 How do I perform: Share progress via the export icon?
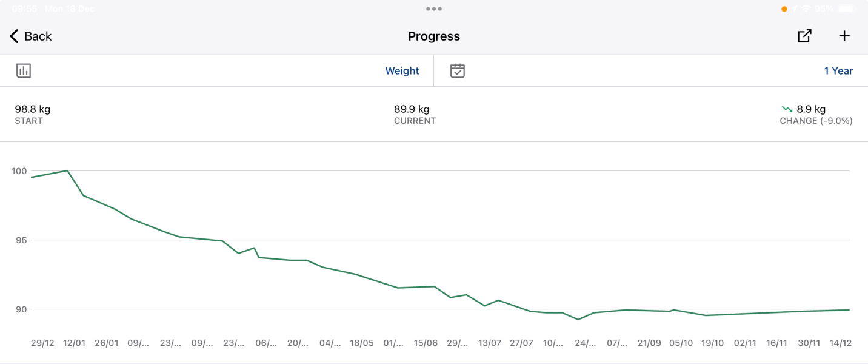pyautogui.click(x=804, y=36)
